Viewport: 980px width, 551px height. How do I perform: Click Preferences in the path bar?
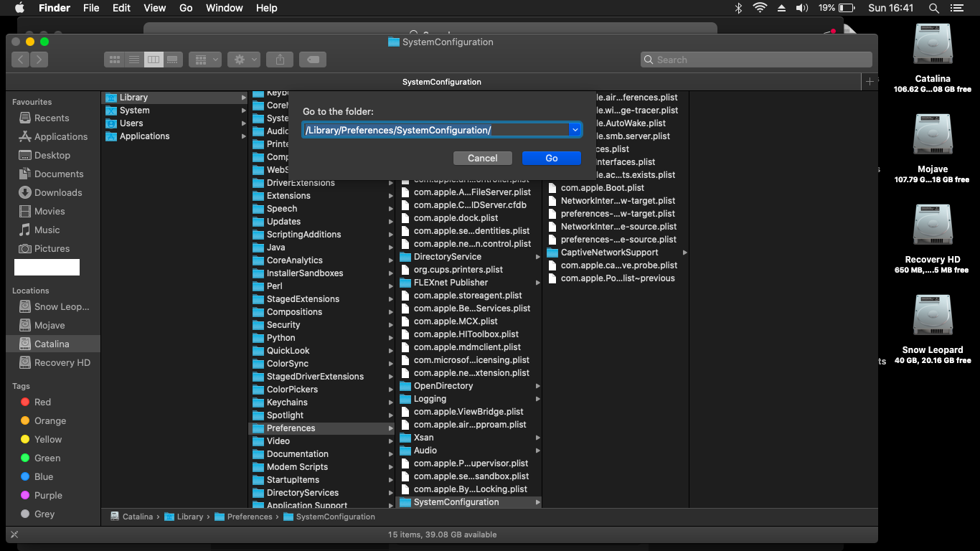pos(243,517)
